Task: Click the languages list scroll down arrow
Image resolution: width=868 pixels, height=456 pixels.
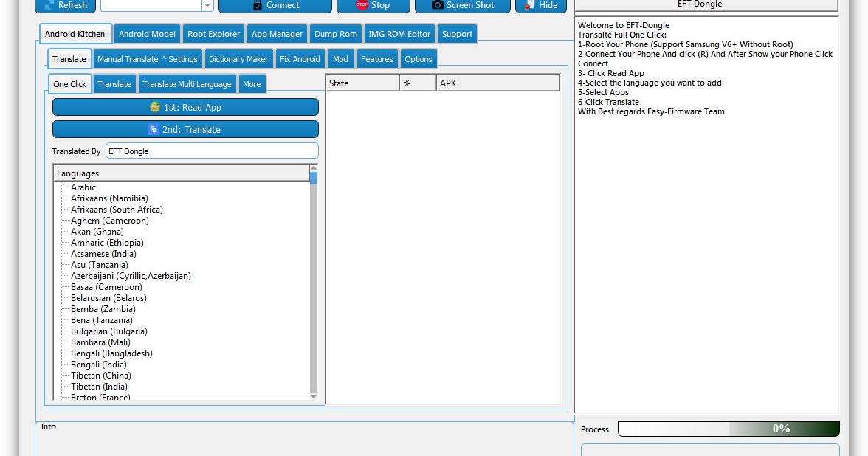Action: 314,396
